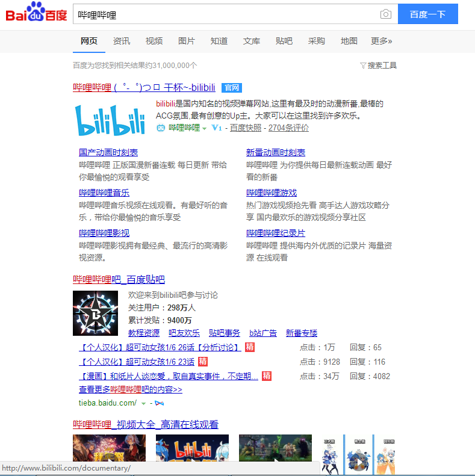Expand the green arrow after 哔哩哔哩
Screen dimensions: 475x476
point(204,128)
